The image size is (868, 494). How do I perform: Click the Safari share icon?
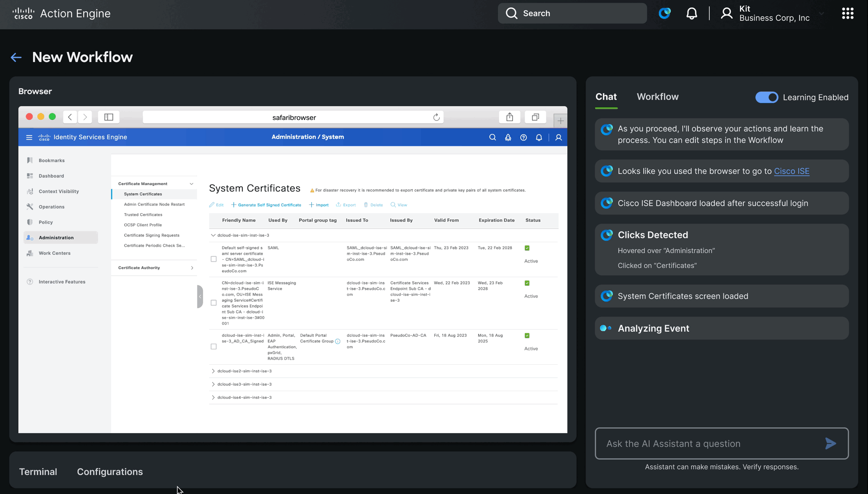(x=510, y=117)
